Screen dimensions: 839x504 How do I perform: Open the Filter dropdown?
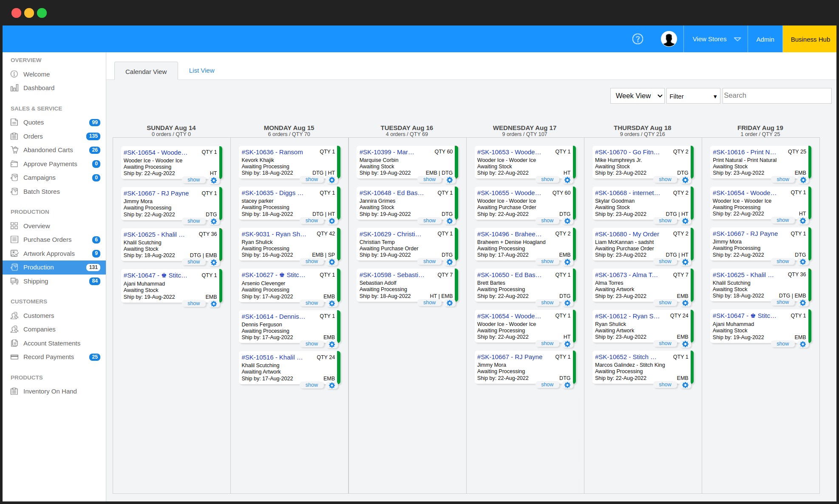(x=693, y=96)
